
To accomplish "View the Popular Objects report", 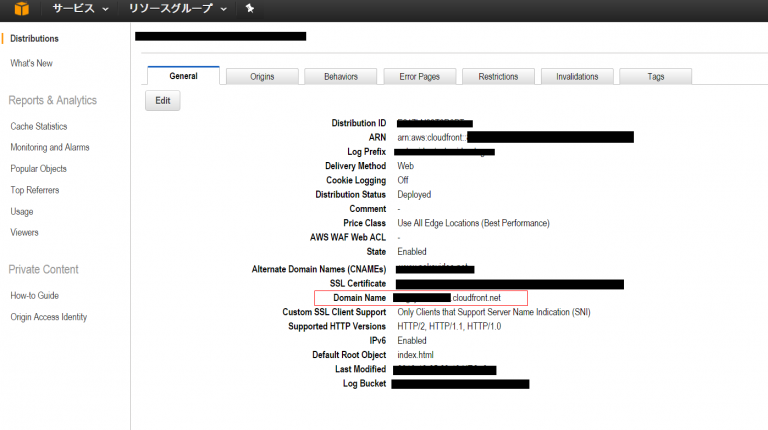I will point(38,169).
